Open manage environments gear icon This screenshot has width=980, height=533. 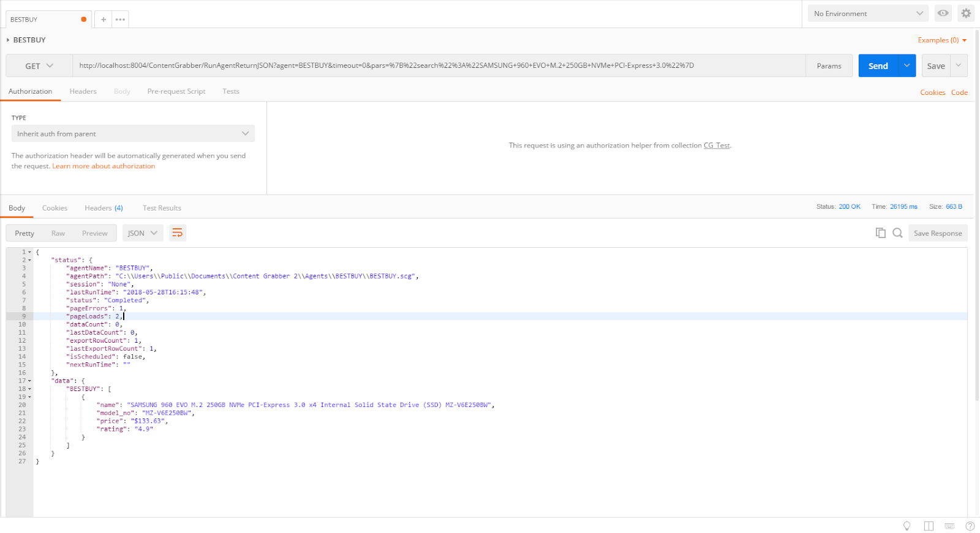pos(966,13)
